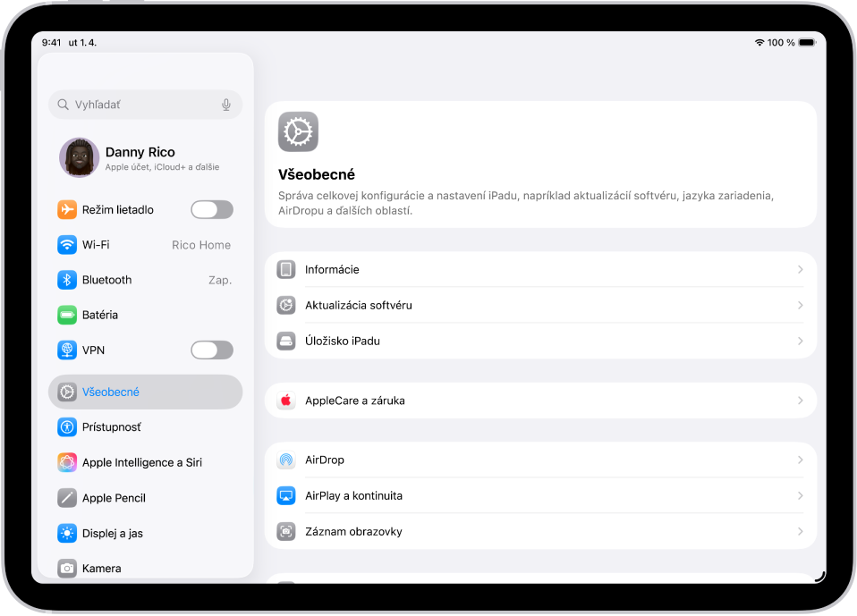Tap the Apple Intelligence a Siri icon
The height and width of the screenshot is (616, 857).
(x=67, y=462)
